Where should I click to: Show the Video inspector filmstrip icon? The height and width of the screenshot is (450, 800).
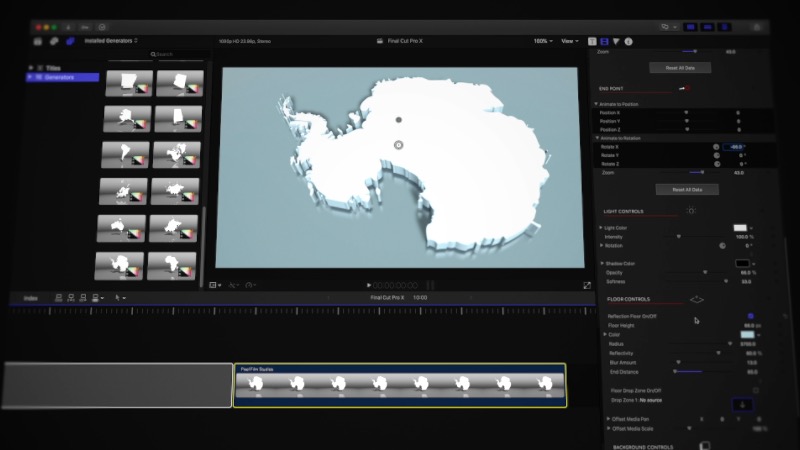coord(604,41)
